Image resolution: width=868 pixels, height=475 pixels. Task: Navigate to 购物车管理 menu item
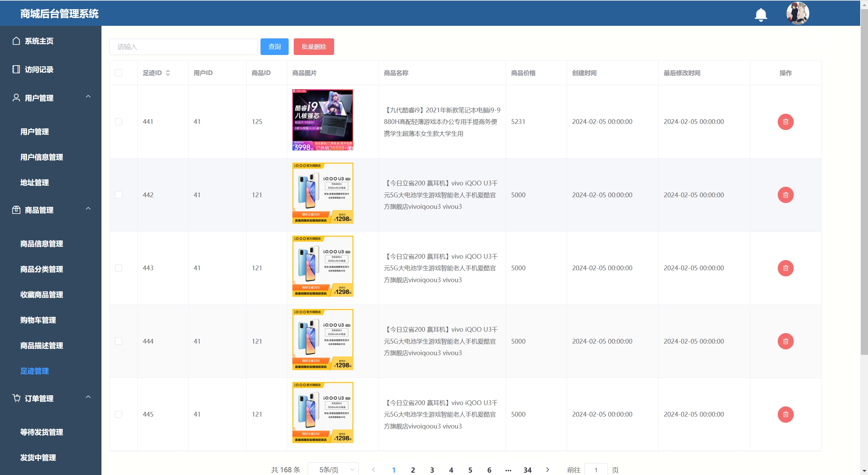click(x=38, y=320)
